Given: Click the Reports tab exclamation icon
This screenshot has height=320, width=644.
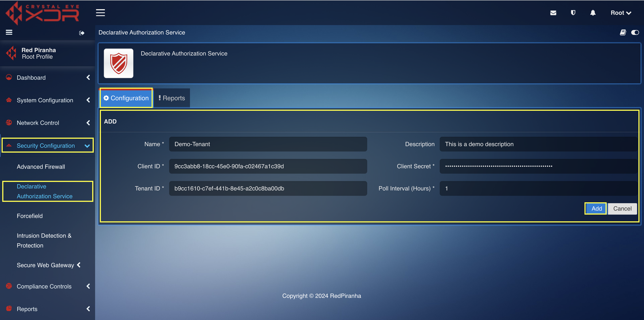Looking at the screenshot, I should (x=160, y=98).
